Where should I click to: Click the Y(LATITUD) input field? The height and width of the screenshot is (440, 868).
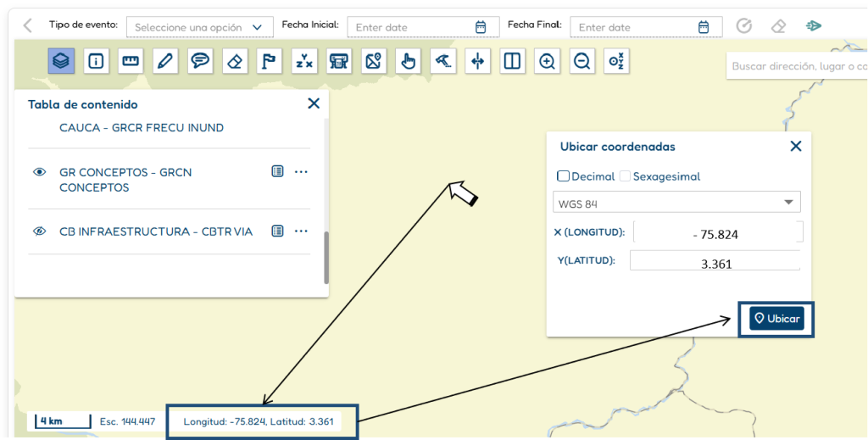click(715, 260)
